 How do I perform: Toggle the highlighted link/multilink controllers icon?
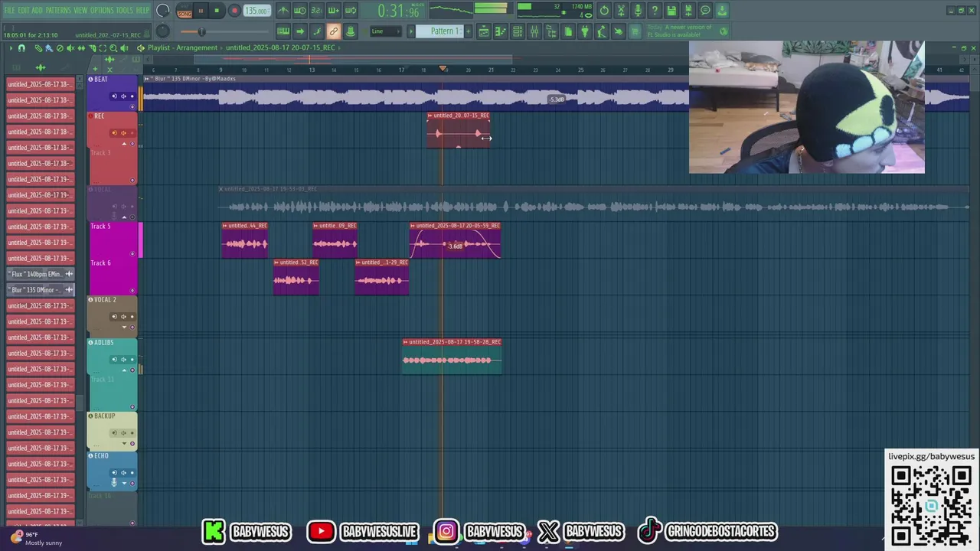tap(334, 31)
